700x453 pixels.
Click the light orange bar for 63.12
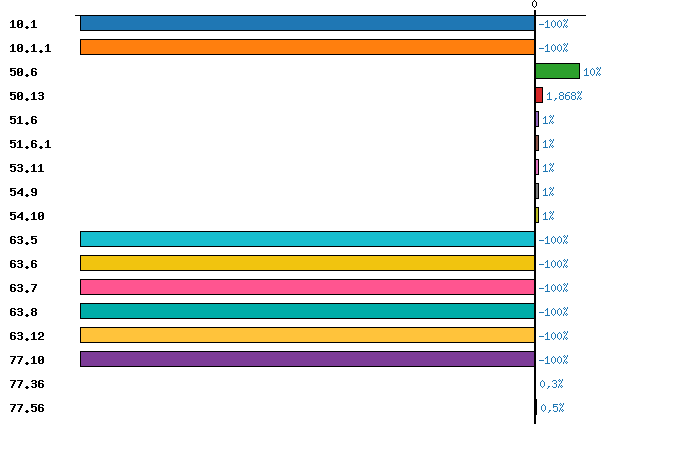pos(307,335)
